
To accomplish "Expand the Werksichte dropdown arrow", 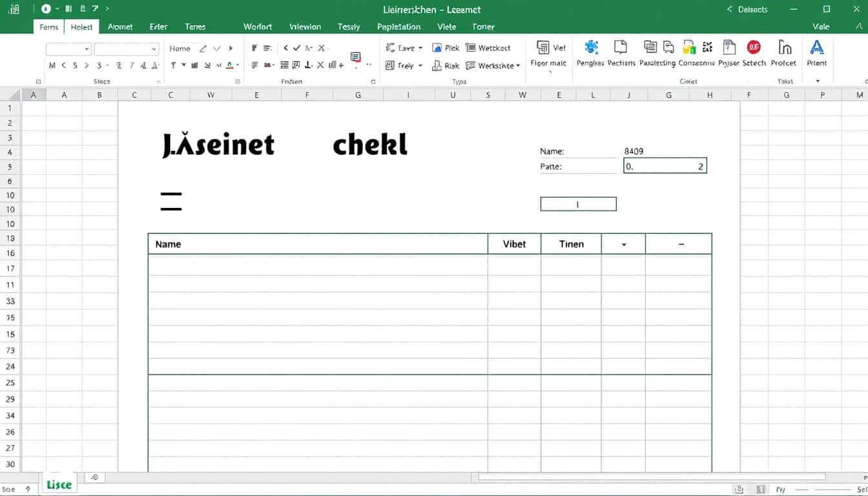I will point(518,66).
